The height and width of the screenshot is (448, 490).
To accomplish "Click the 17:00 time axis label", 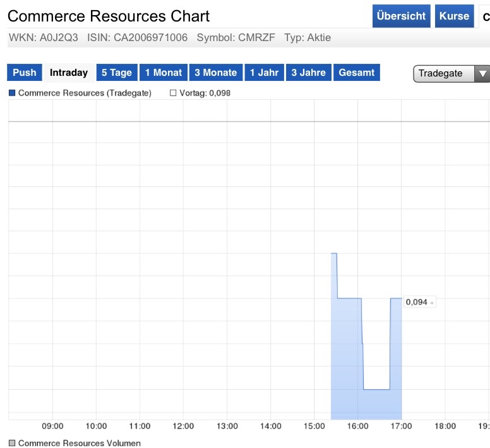I will 402,427.
